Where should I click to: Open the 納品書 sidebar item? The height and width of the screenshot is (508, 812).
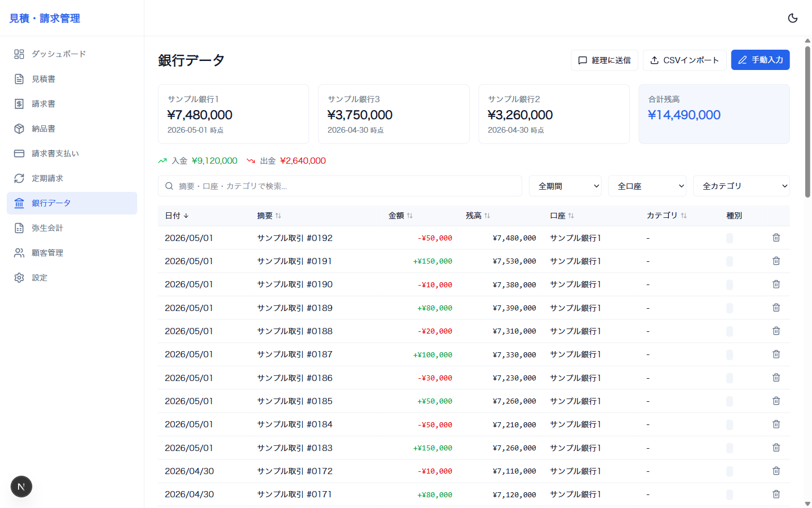tap(72, 129)
